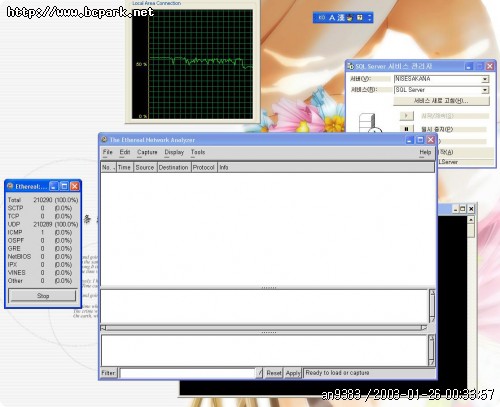Open the File menu in Ethereal
The image size is (500, 407).
[107, 152]
